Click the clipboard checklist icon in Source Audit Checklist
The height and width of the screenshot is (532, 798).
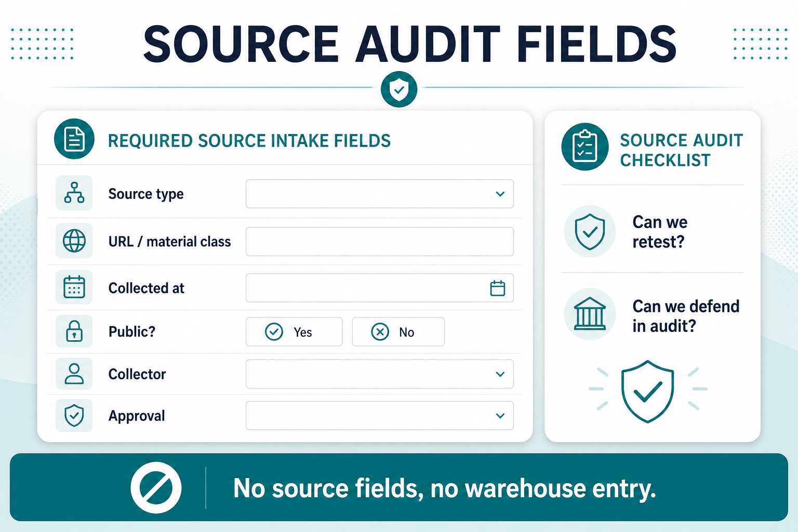click(x=585, y=147)
